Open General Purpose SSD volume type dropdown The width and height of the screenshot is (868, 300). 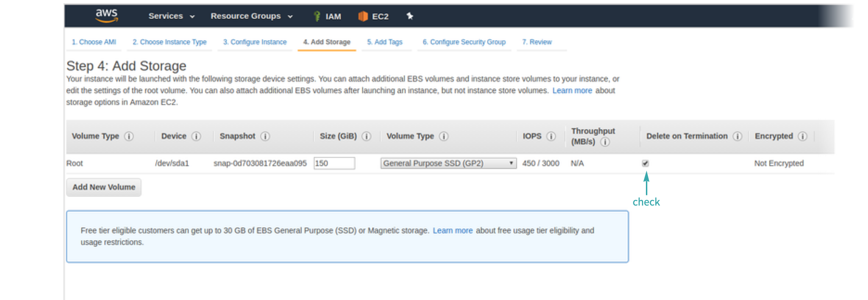[x=448, y=163]
